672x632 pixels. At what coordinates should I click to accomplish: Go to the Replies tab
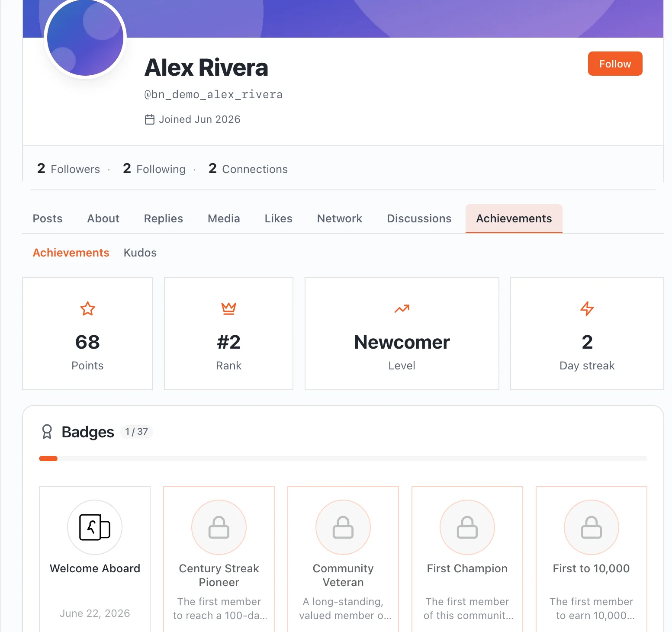(x=164, y=218)
